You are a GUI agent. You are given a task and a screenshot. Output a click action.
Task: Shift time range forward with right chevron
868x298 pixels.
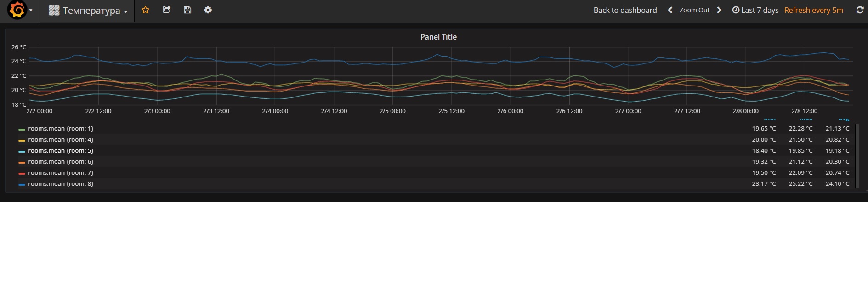719,10
